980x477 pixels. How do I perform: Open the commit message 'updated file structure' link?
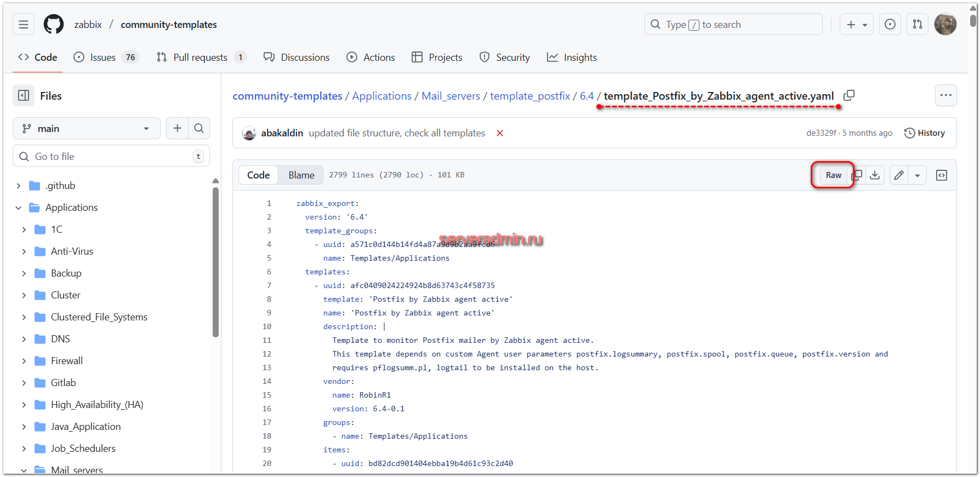pos(397,133)
